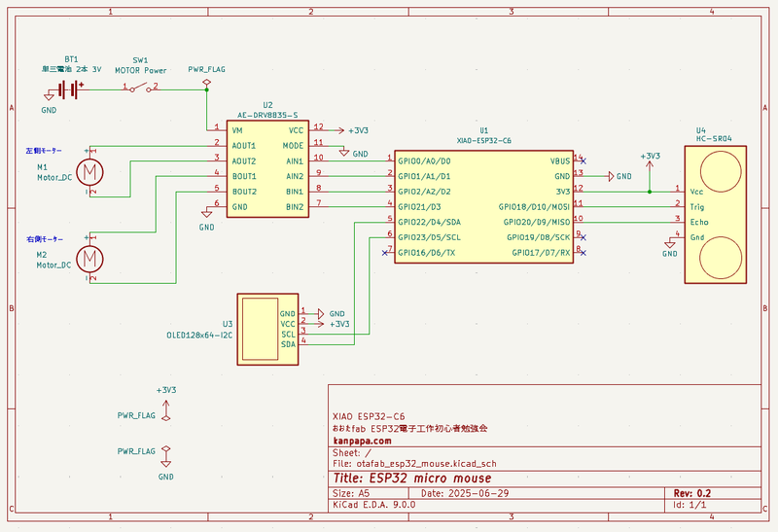Screen dimensions: 778x532
Task: Click the GND symbol beside the MODE pin
Action: [343, 153]
